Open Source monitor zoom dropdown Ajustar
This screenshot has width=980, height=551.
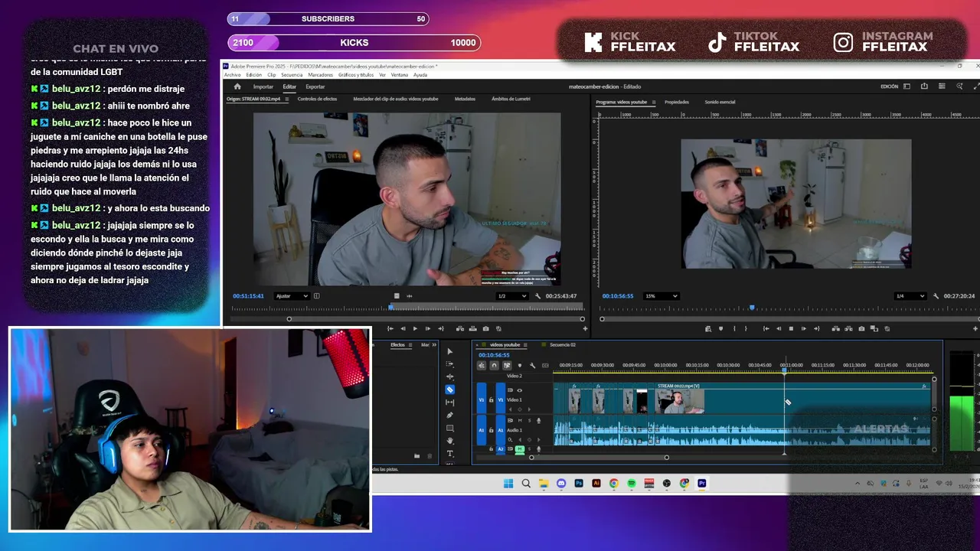292,296
